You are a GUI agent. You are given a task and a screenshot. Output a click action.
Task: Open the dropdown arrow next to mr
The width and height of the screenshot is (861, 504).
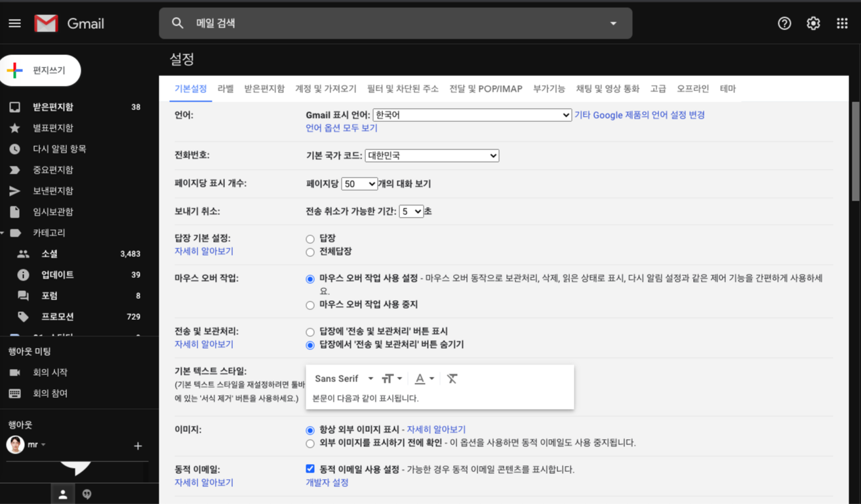click(x=43, y=444)
